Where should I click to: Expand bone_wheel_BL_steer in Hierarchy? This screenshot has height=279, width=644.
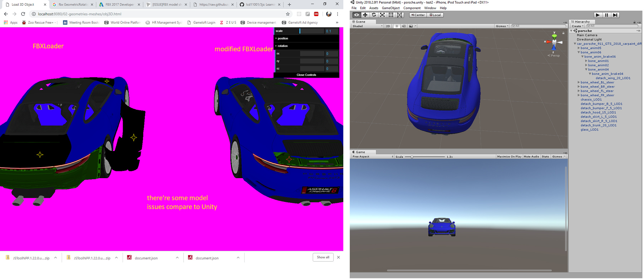point(579,82)
